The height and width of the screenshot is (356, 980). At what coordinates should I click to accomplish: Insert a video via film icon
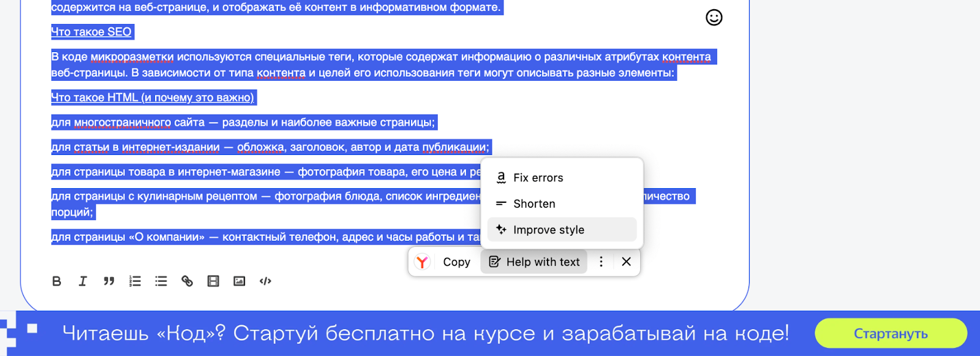(213, 281)
